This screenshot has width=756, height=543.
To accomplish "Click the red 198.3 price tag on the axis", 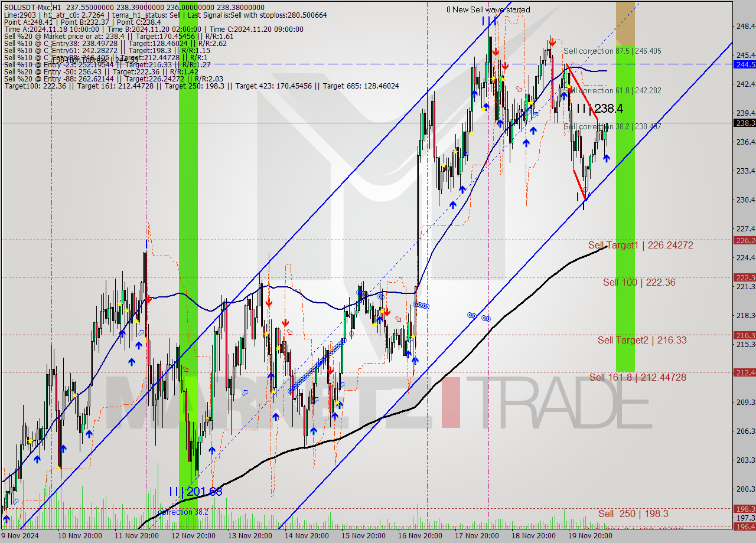I will pyautogui.click(x=745, y=509).
